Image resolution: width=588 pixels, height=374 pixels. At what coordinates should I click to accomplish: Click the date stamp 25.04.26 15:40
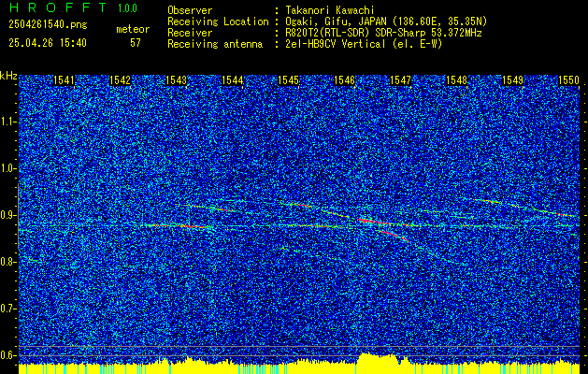point(48,43)
